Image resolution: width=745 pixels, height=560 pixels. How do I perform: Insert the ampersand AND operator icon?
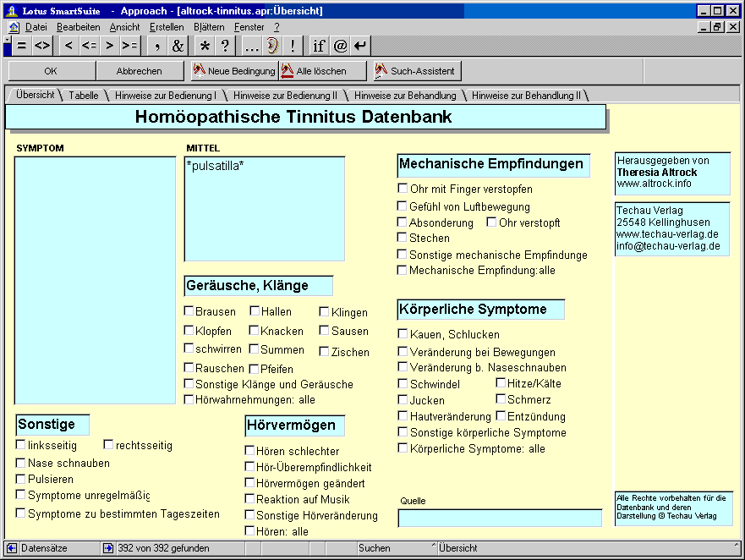pyautogui.click(x=178, y=47)
